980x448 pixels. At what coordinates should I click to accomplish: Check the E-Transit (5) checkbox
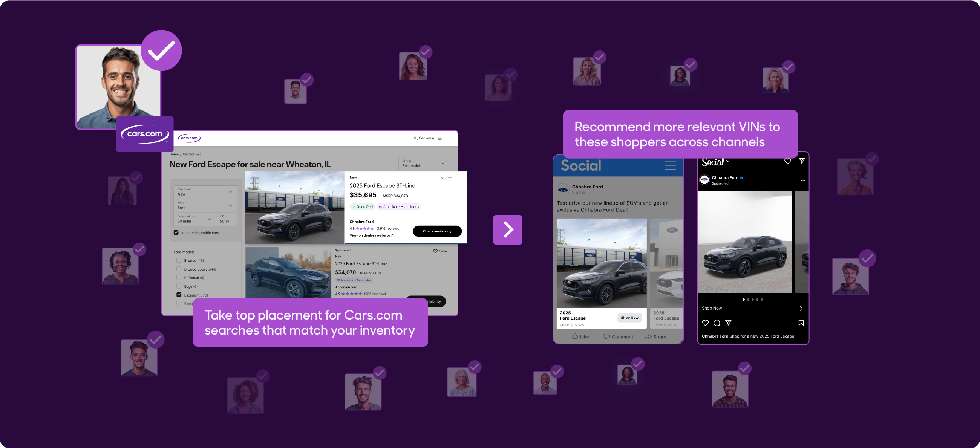pyautogui.click(x=179, y=278)
